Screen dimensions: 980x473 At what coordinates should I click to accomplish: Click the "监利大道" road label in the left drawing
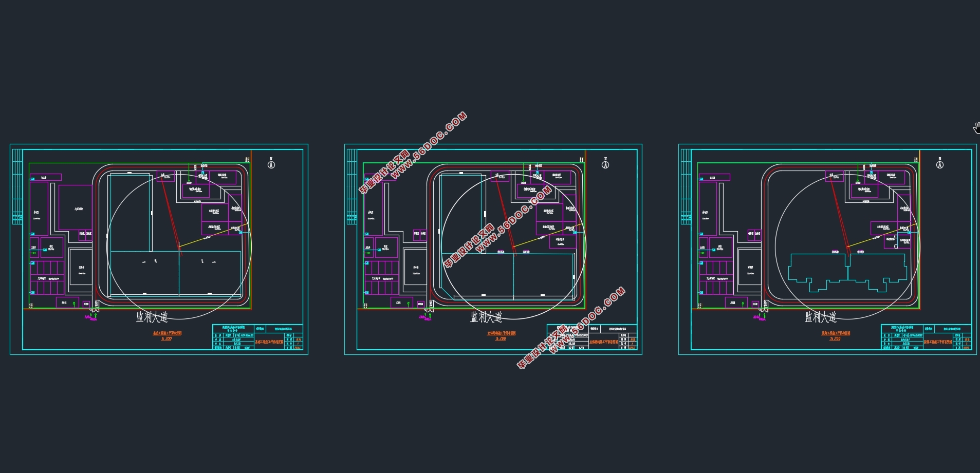pyautogui.click(x=152, y=317)
